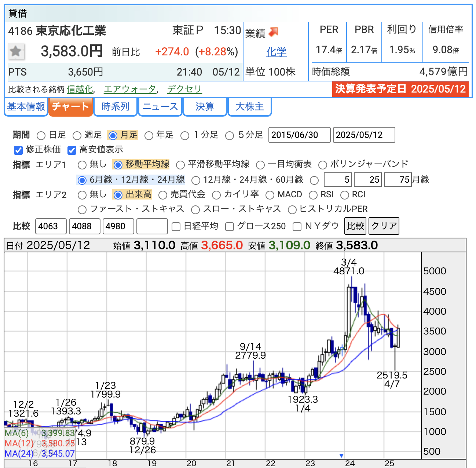Click the 比較 button
This screenshot has height=468, width=476.
(x=355, y=226)
